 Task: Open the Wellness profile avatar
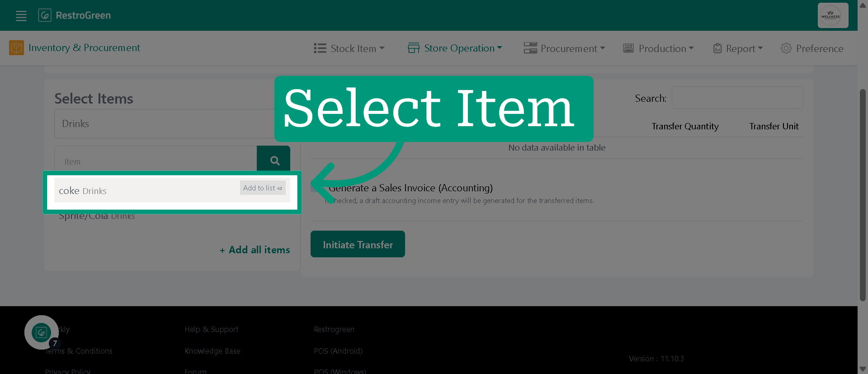point(833,15)
